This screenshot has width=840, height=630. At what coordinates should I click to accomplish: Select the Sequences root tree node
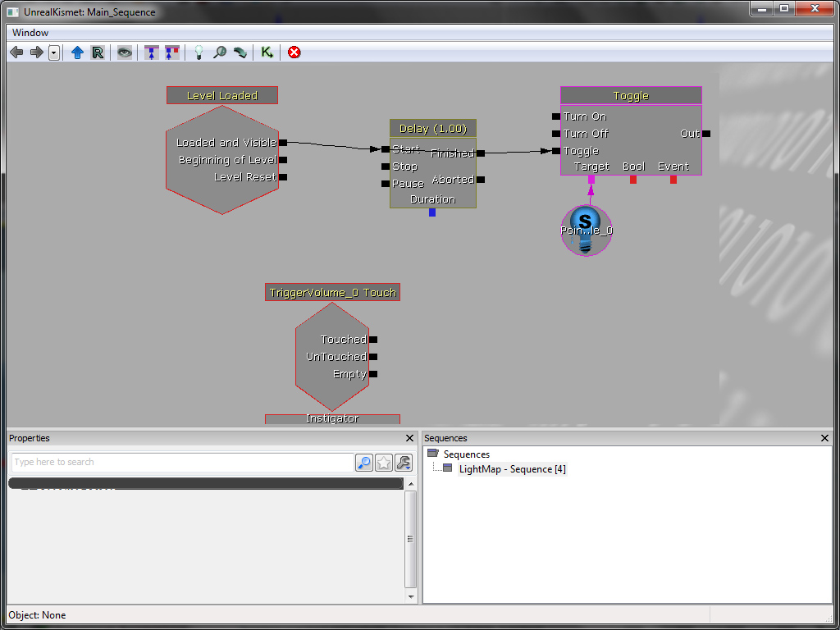click(466, 454)
